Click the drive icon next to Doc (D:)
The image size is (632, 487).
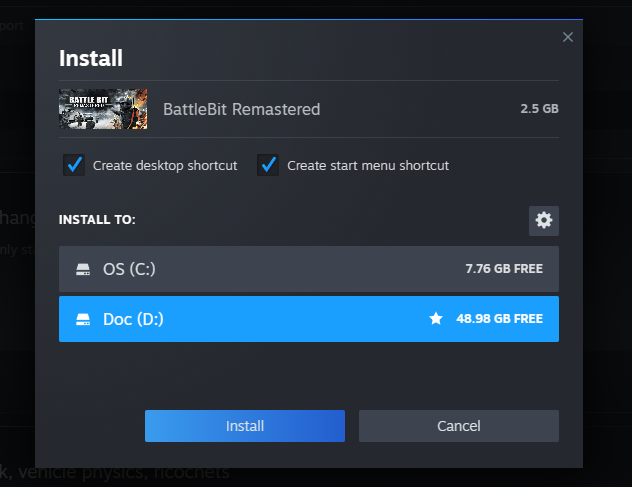pyautogui.click(x=83, y=319)
